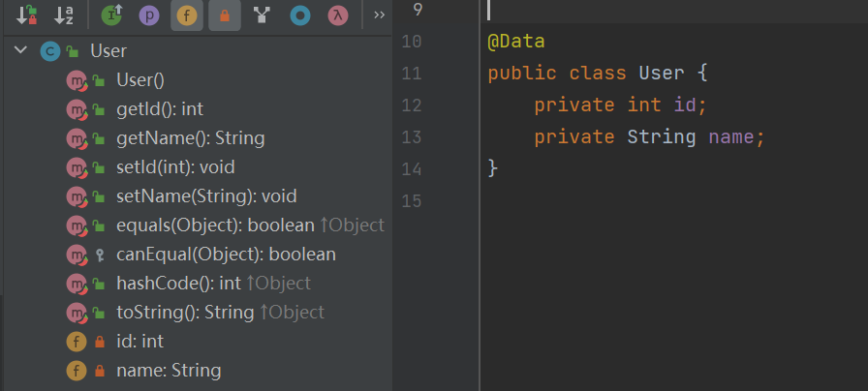Click the orange lock Show Non-Public icon
Viewport: 868px width, 391px height.
tap(224, 15)
